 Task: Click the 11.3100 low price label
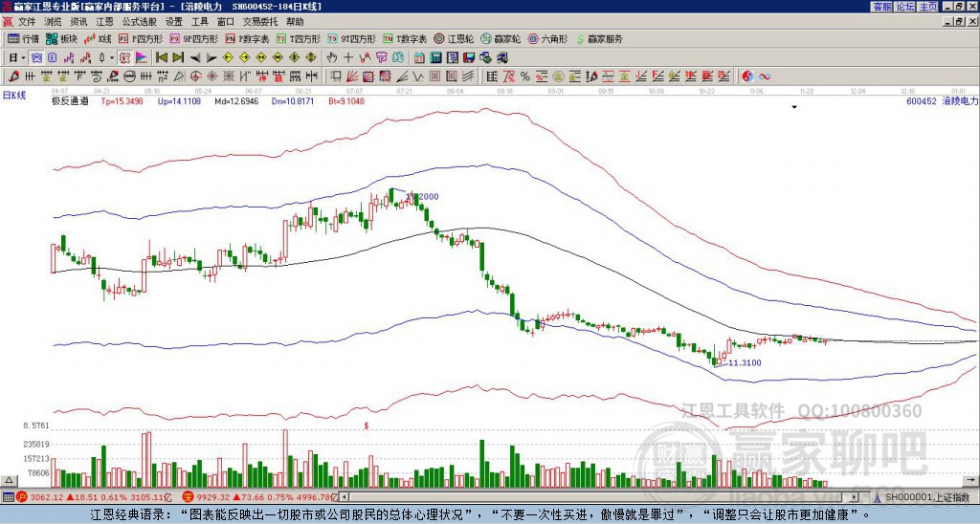pyautogui.click(x=745, y=362)
